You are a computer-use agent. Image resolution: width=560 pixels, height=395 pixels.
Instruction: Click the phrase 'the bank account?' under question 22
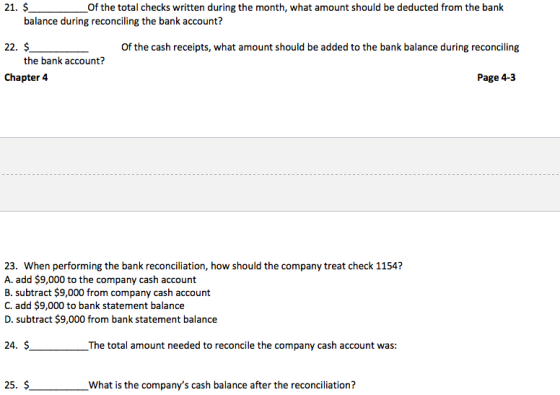point(64,61)
